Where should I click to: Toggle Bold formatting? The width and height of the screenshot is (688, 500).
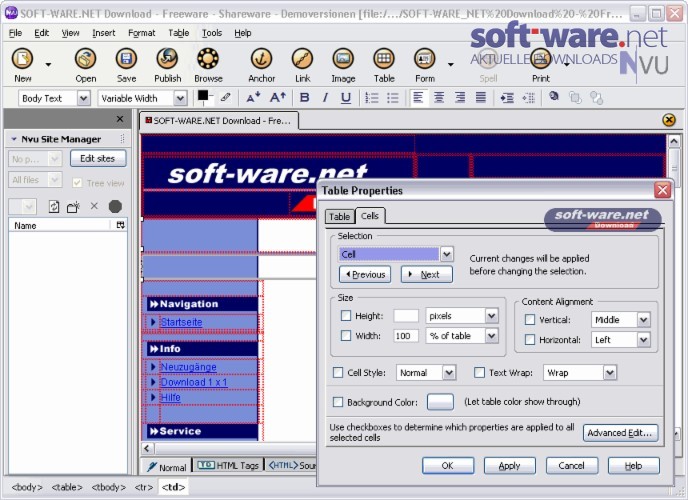click(x=304, y=97)
